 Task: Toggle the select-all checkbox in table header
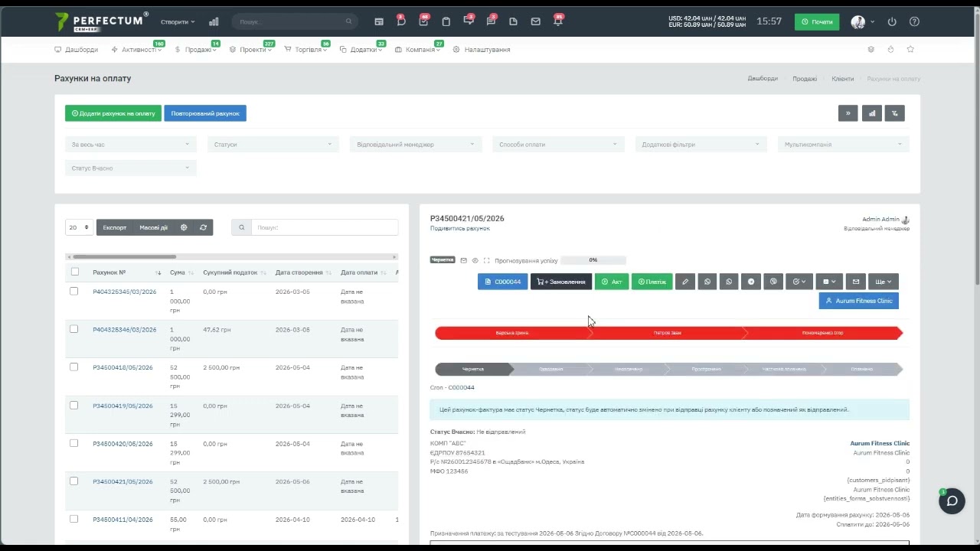coord(74,272)
